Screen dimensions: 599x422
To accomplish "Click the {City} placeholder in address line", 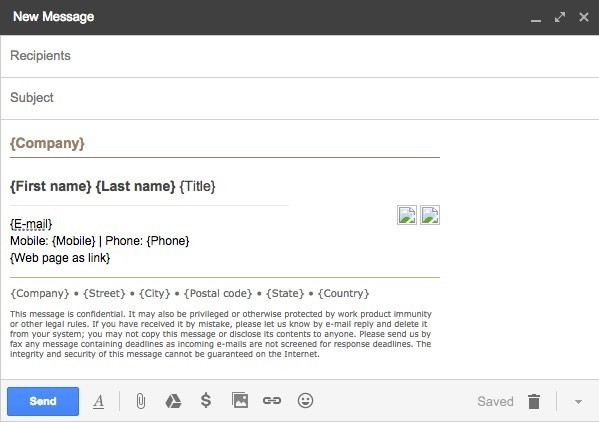I will pyautogui.click(x=154, y=293).
